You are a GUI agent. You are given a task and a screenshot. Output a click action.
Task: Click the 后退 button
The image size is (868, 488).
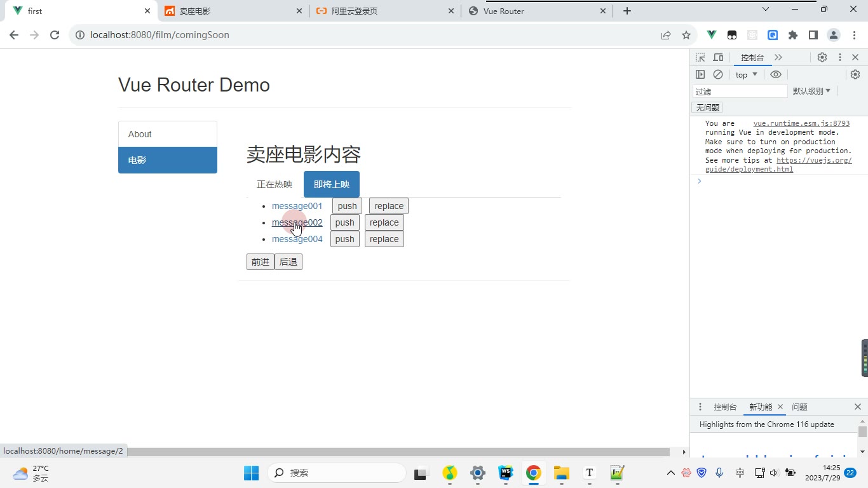coord(288,262)
